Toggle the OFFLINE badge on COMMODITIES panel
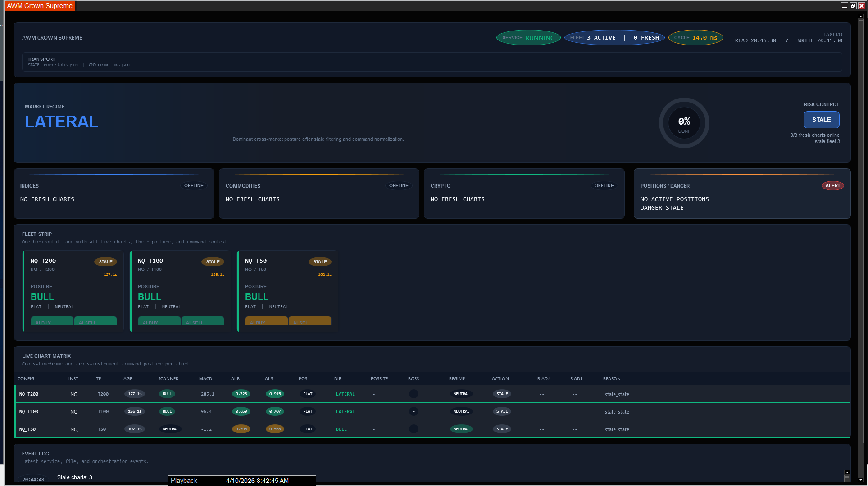 pyautogui.click(x=398, y=185)
